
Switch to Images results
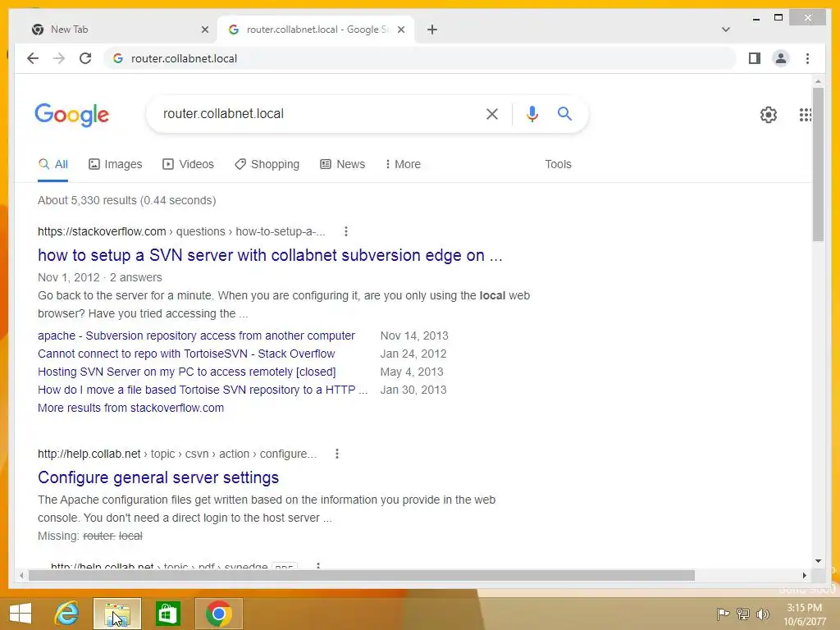point(115,164)
